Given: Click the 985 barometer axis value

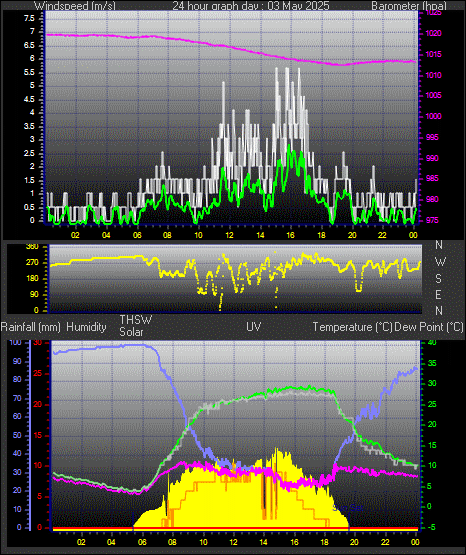Looking at the screenshot, I should 432,178.
